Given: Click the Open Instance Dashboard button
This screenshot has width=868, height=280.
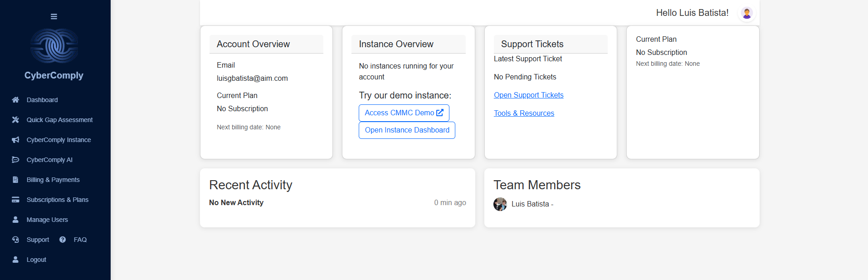Looking at the screenshot, I should [407, 130].
